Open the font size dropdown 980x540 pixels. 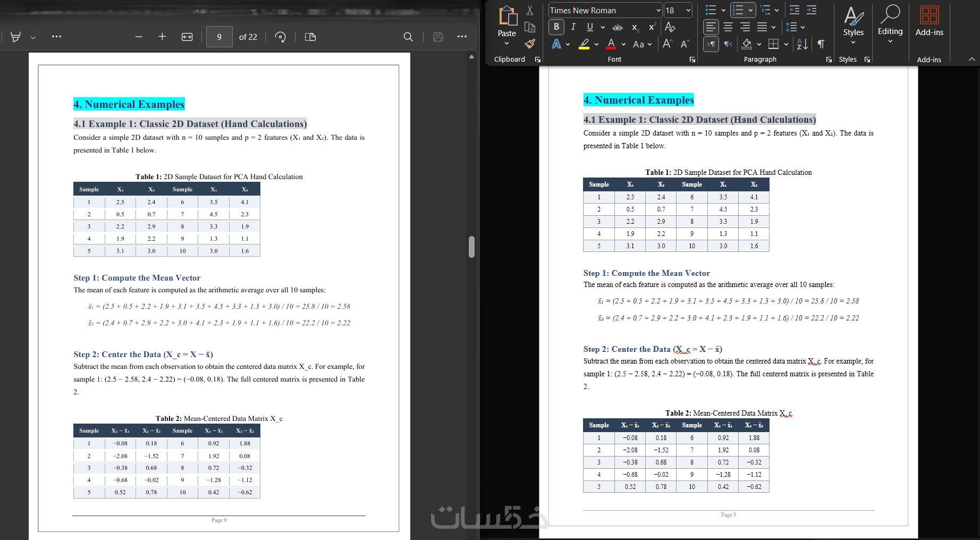point(688,10)
